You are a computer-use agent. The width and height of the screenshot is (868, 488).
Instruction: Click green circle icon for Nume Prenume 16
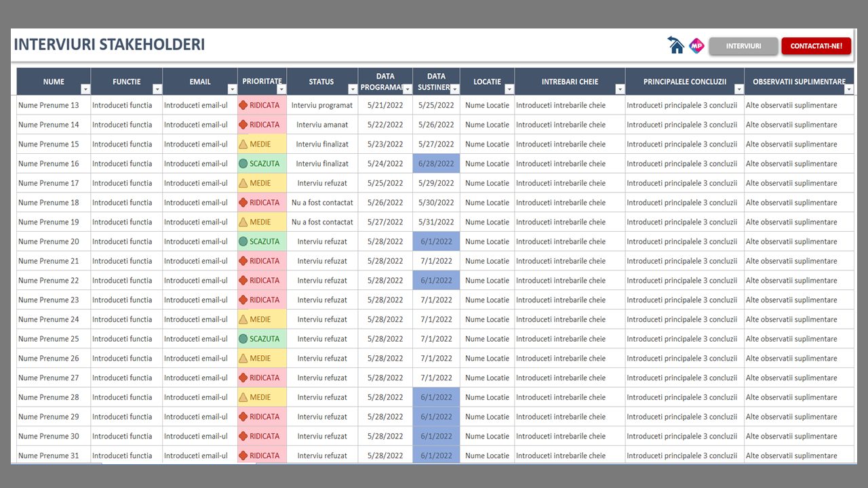(243, 164)
